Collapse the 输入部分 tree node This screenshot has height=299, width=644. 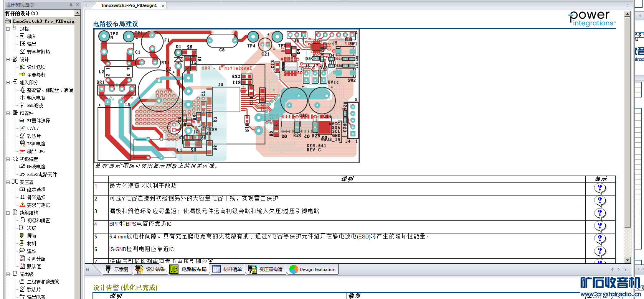[8, 82]
